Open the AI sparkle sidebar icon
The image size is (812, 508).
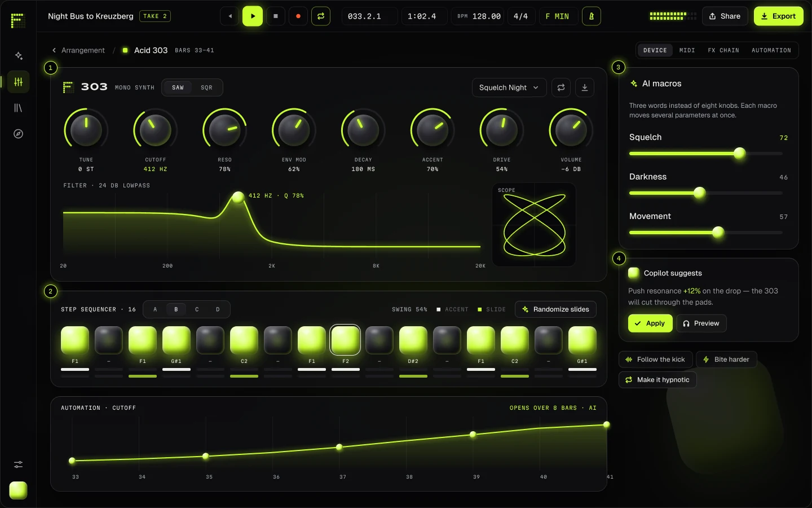tap(18, 56)
